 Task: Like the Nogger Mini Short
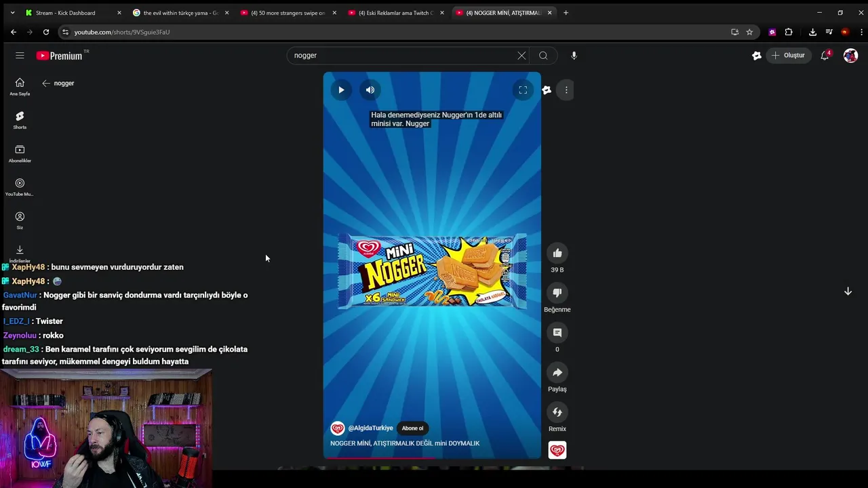tap(557, 253)
